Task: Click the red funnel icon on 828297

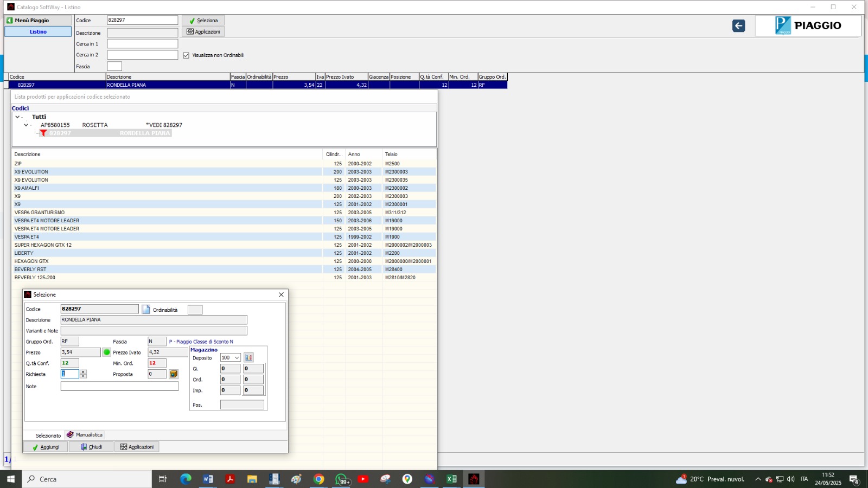Action: coord(43,133)
